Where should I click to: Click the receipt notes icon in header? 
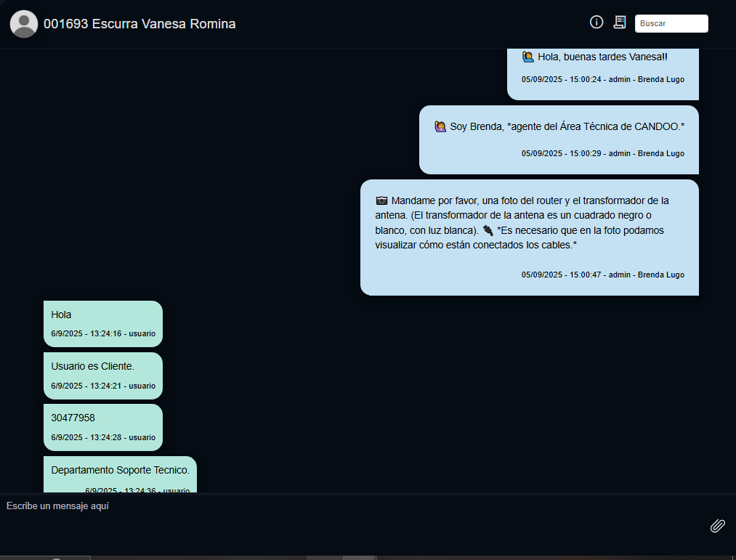tap(619, 23)
